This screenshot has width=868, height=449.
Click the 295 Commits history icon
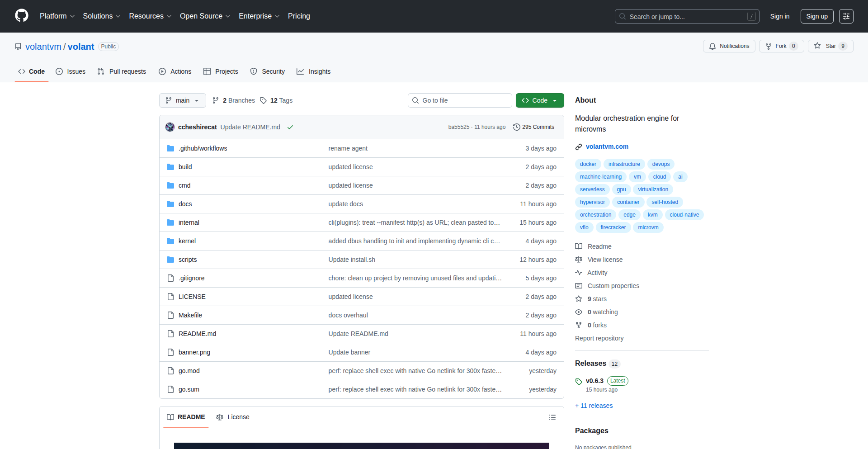point(516,127)
